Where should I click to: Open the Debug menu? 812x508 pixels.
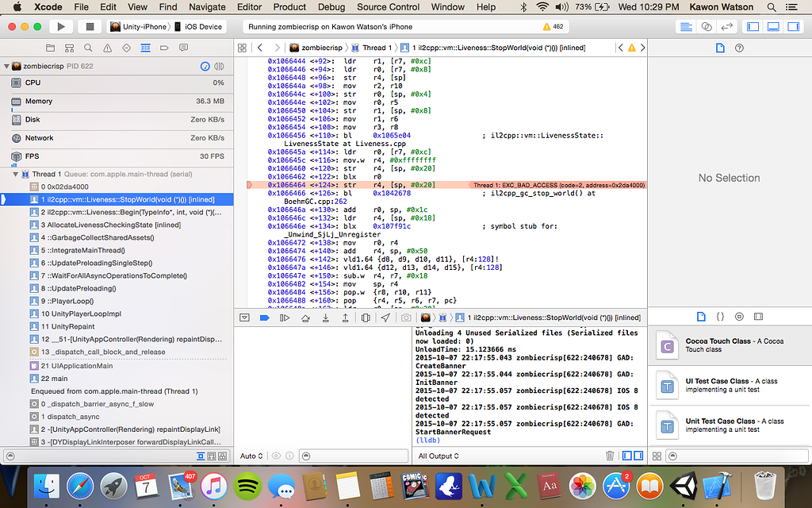click(x=334, y=7)
